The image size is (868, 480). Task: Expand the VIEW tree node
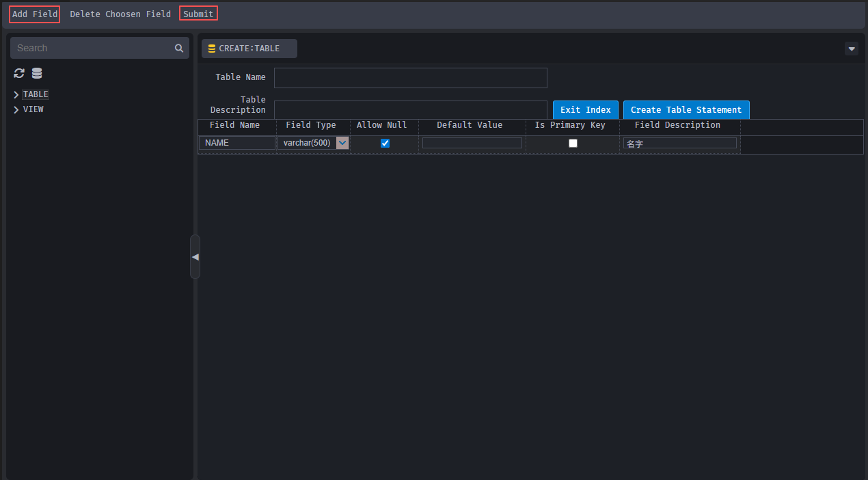click(x=16, y=109)
